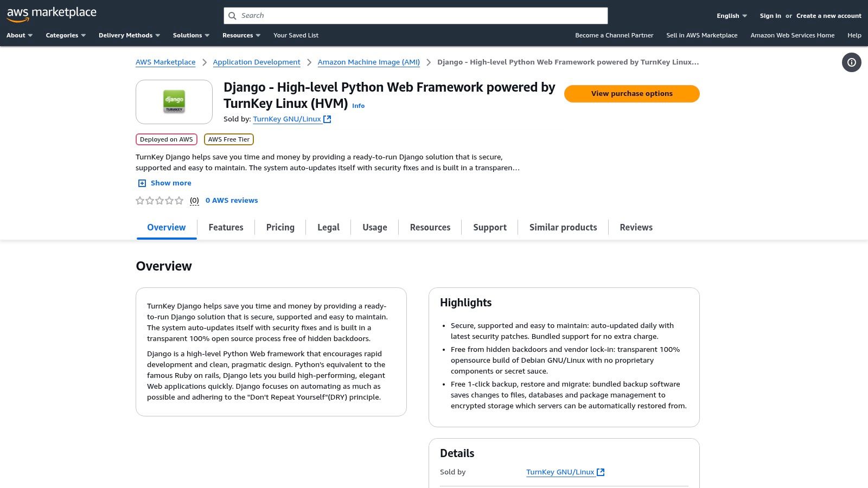Click the Show more plus icon
Viewport: 868px width, 488px height.
tap(142, 183)
